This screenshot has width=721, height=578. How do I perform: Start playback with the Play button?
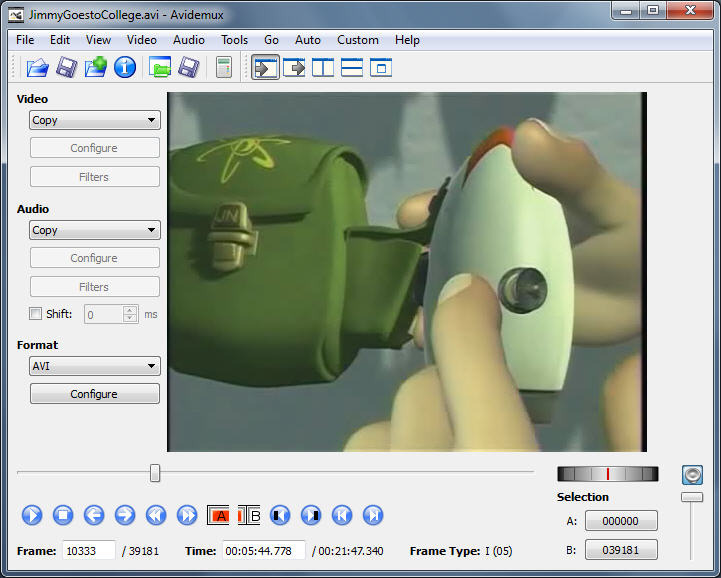(32, 515)
